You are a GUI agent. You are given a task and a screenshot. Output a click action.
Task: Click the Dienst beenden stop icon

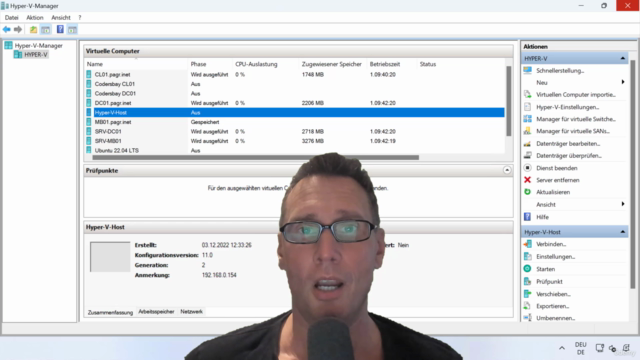point(527,168)
